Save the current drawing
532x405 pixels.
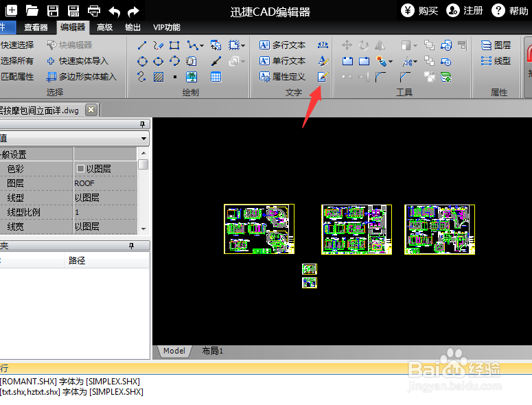coord(53,10)
